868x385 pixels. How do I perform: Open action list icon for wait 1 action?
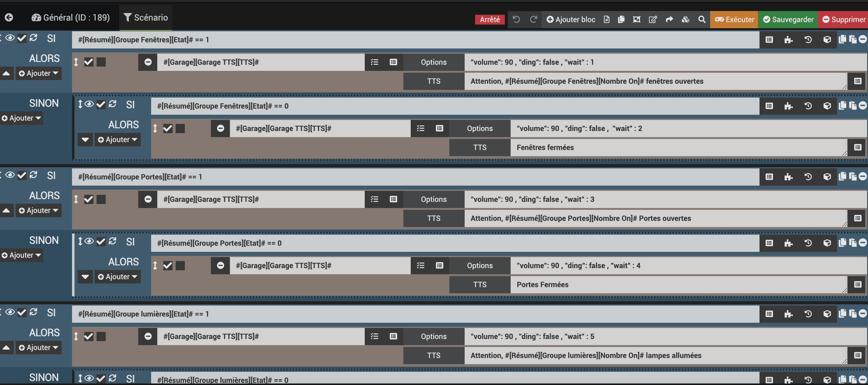click(x=374, y=62)
